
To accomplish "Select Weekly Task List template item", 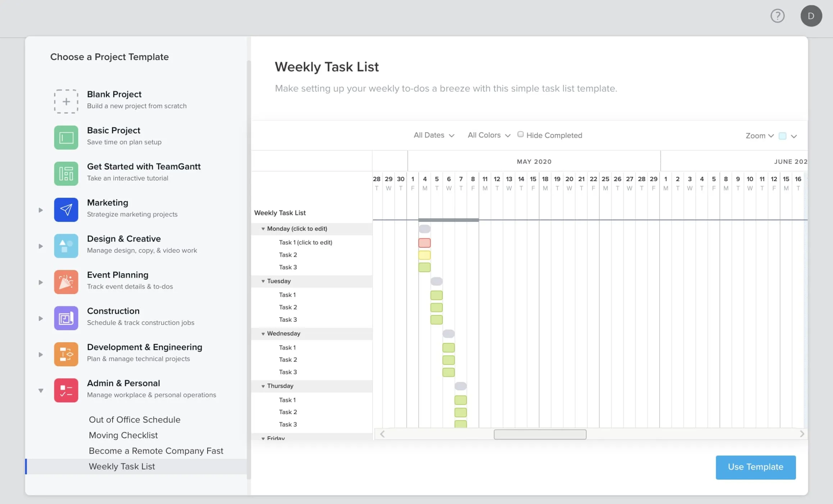I will [121, 465].
